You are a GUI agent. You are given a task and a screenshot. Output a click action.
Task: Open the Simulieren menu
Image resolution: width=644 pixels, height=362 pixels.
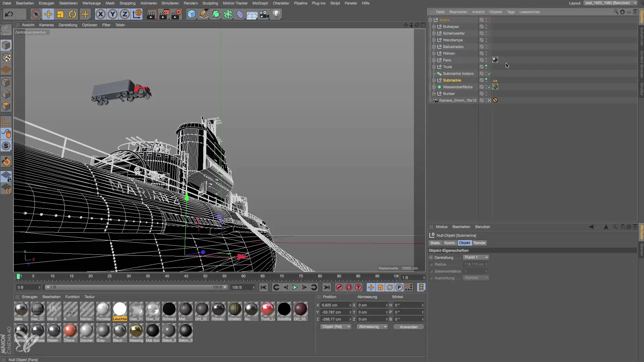pyautogui.click(x=170, y=3)
